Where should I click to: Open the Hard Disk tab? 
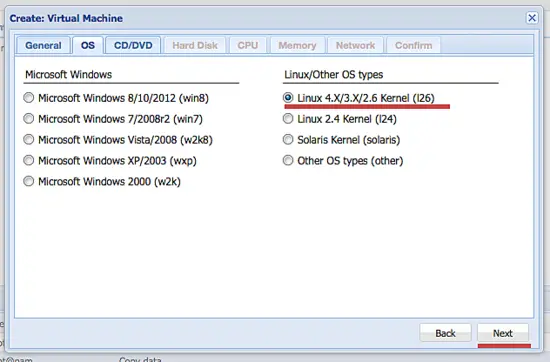195,45
